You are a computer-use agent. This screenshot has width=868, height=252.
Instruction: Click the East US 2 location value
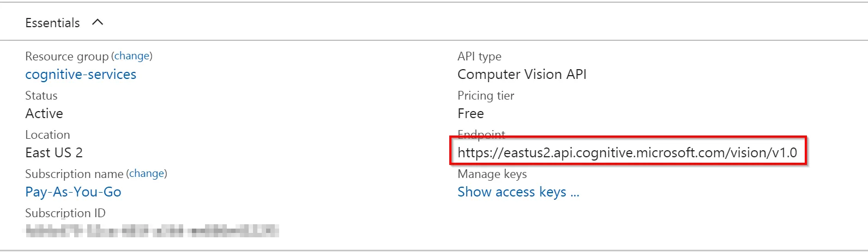[54, 153]
